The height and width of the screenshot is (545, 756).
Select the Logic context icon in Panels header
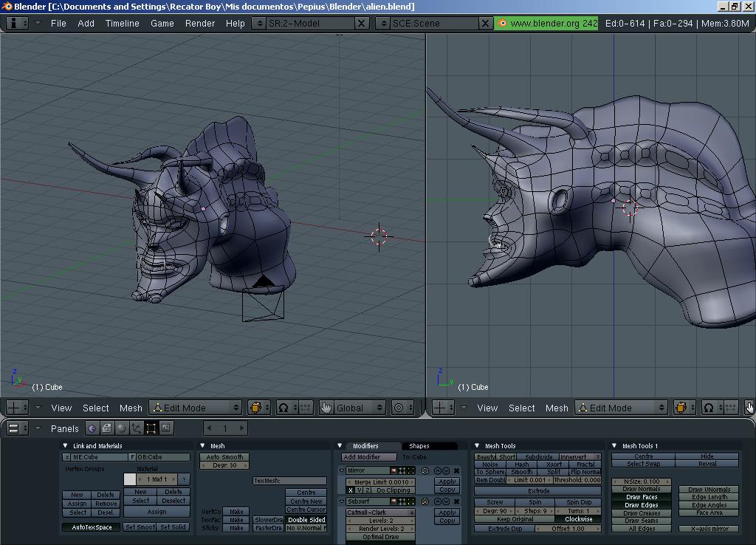point(92,428)
